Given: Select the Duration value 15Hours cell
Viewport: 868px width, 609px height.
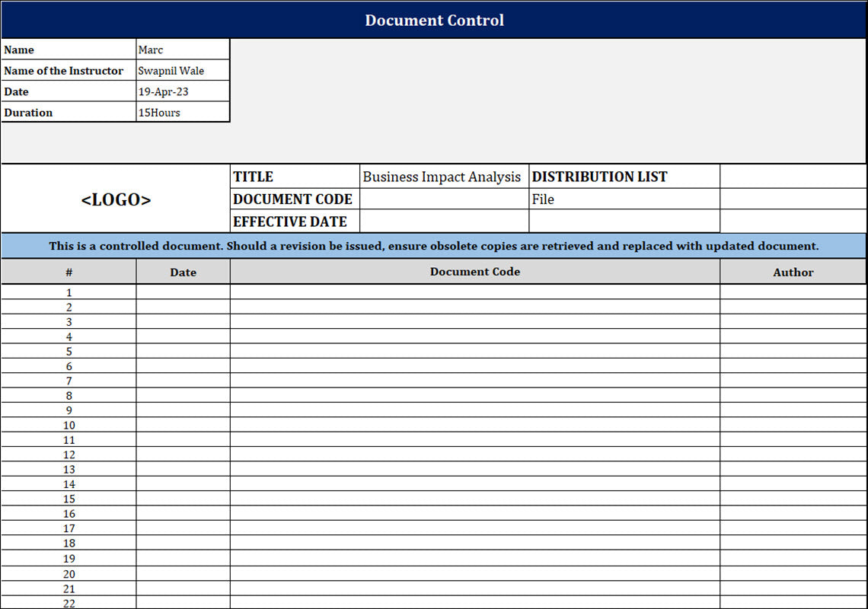Looking at the screenshot, I should [x=183, y=113].
